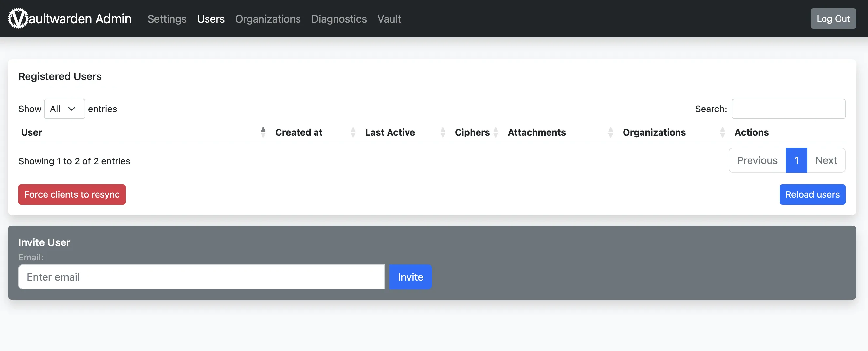The height and width of the screenshot is (351, 868).
Task: Click the Invite button
Action: pyautogui.click(x=410, y=276)
